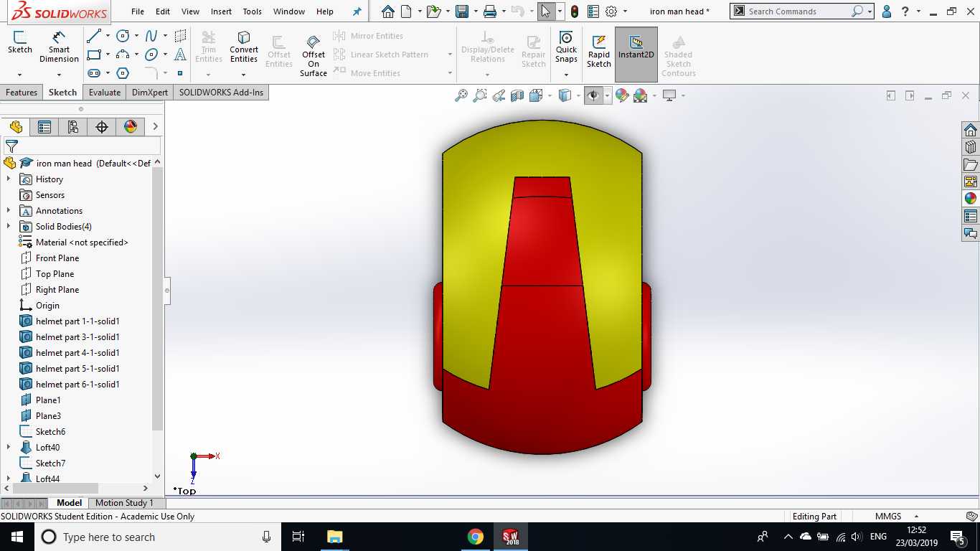Open DisplayManager tab icon
This screenshot has height=551, width=980.
pos(131,127)
